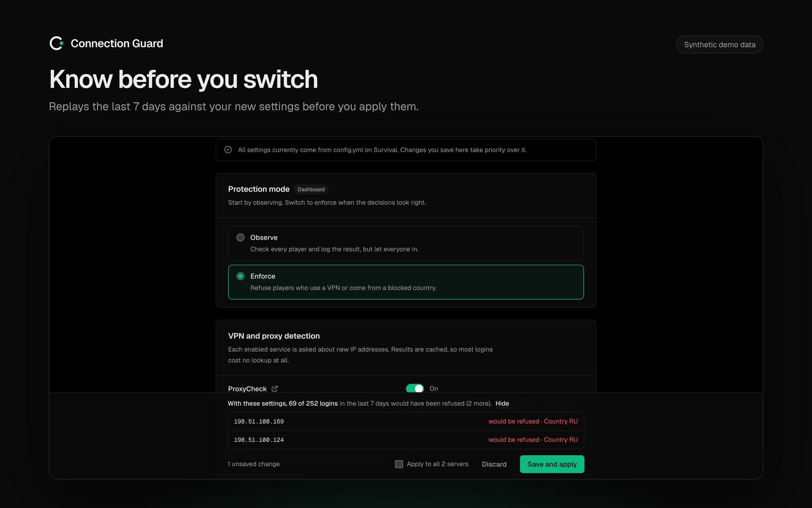
Task: Click the config.yml settings notice text
Action: pos(382,150)
